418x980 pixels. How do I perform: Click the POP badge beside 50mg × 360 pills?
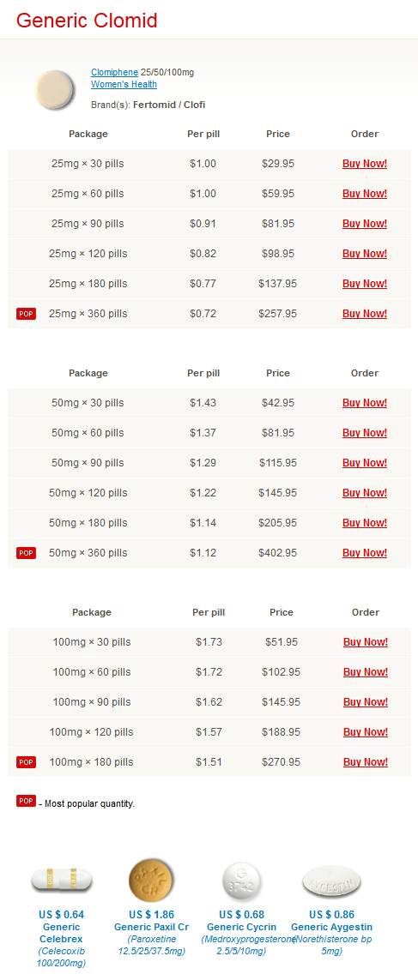click(27, 553)
